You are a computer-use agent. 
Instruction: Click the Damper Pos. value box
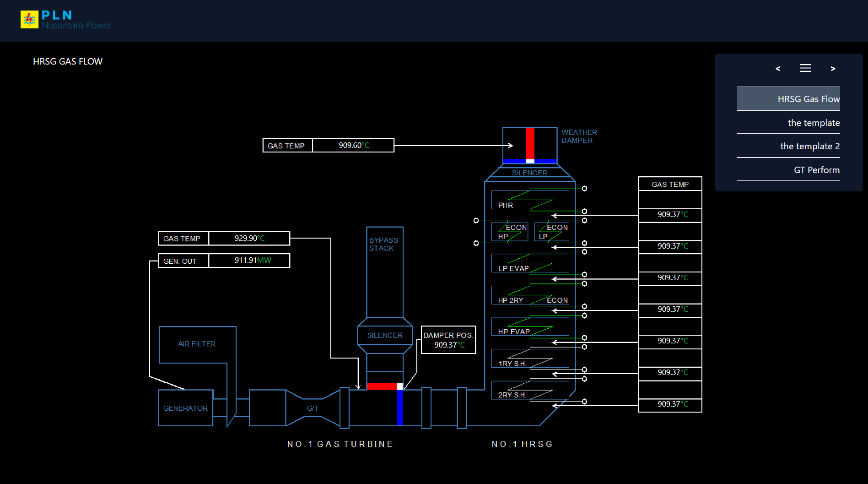coord(448,340)
